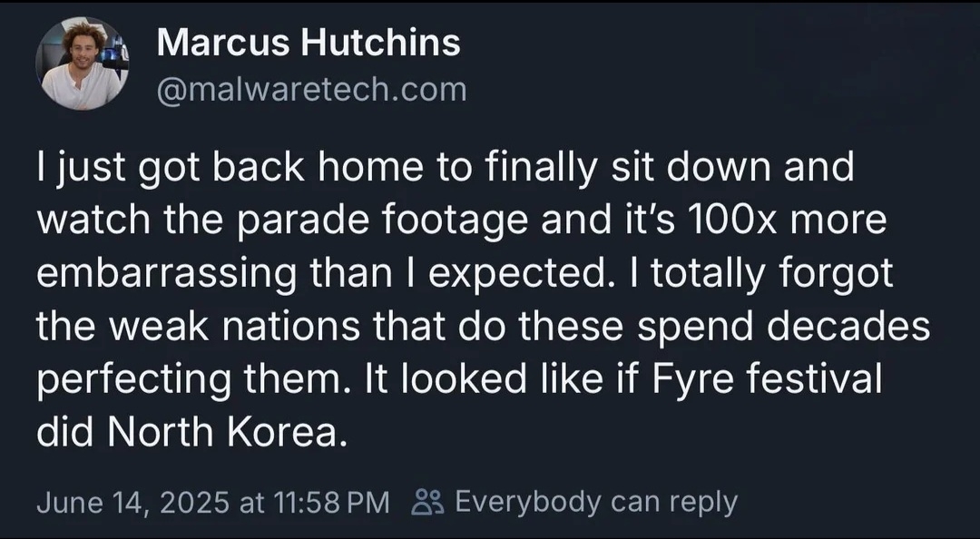Click the reply-settings people icon

click(x=427, y=502)
